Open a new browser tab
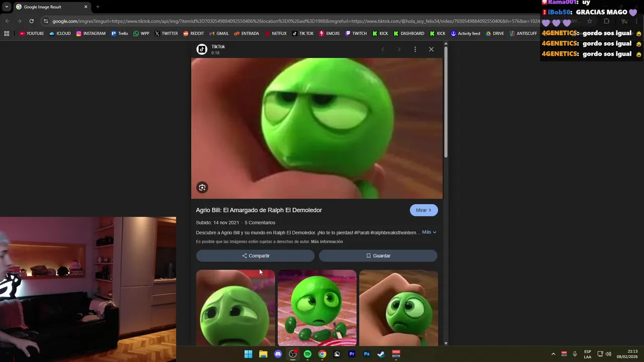 98,7
